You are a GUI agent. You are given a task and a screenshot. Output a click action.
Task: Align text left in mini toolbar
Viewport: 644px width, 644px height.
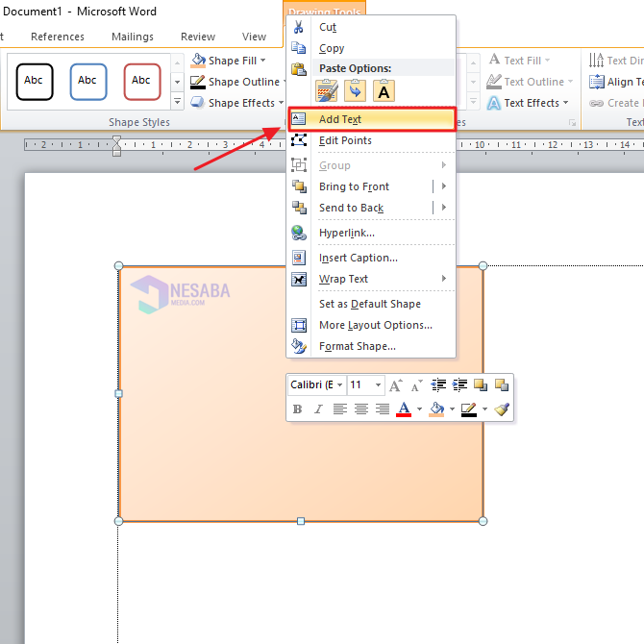339,409
